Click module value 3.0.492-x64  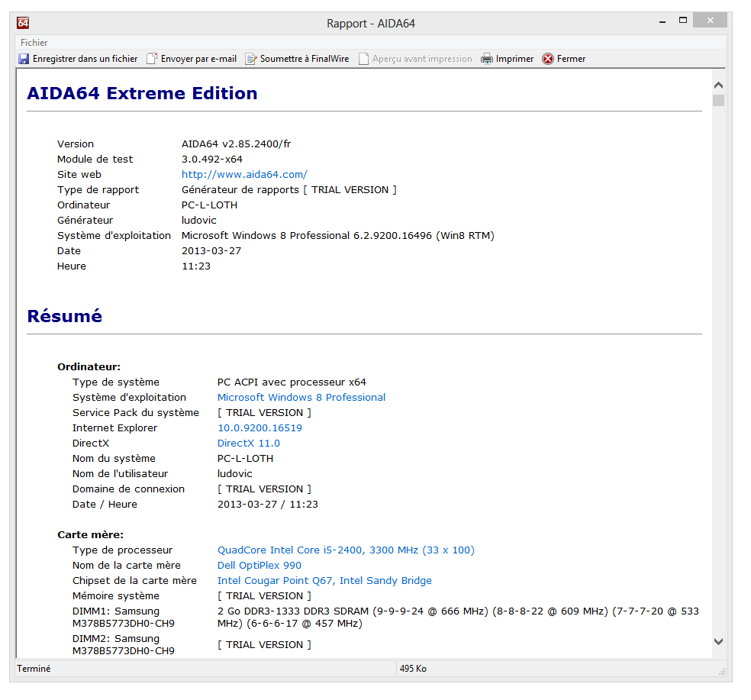[x=212, y=159]
